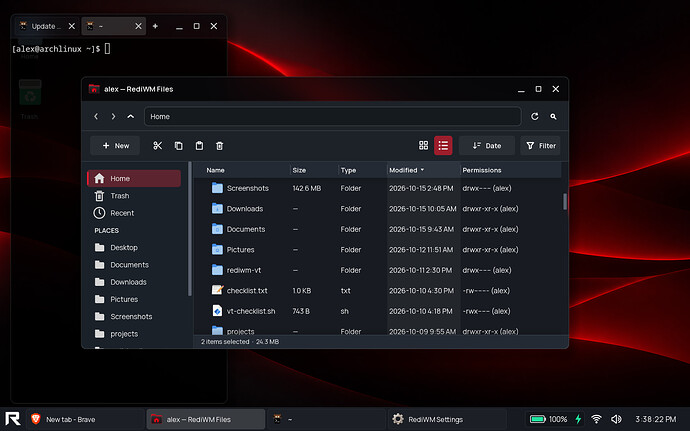Open Documents under Places
The width and height of the screenshot is (690, 431).
(x=134, y=265)
